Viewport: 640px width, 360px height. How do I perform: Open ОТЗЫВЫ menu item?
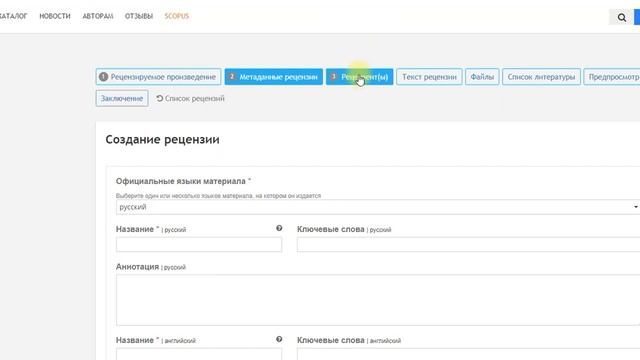[x=139, y=16]
